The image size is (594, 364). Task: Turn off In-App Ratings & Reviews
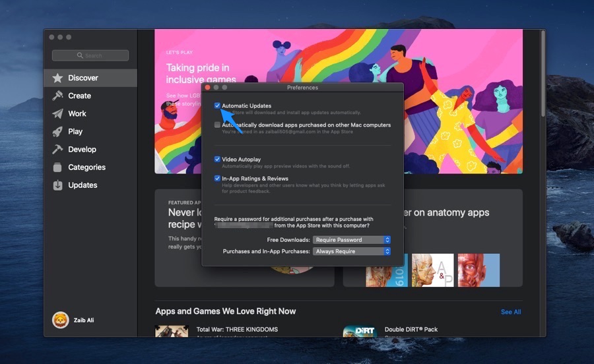pos(217,178)
